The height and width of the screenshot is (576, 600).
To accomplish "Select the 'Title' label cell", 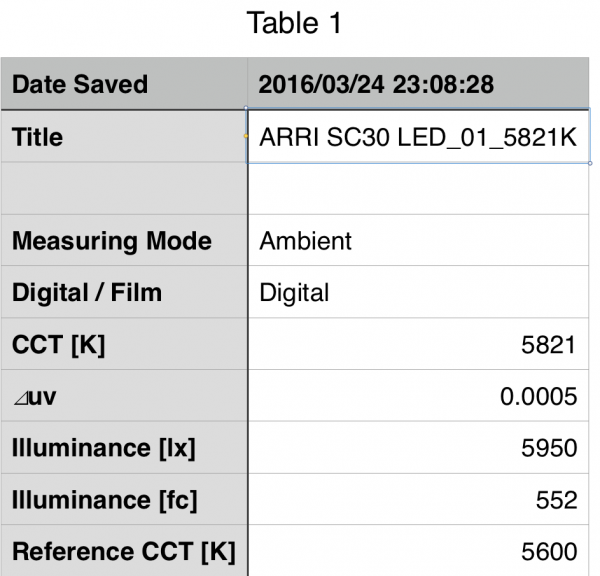I will click(x=124, y=137).
